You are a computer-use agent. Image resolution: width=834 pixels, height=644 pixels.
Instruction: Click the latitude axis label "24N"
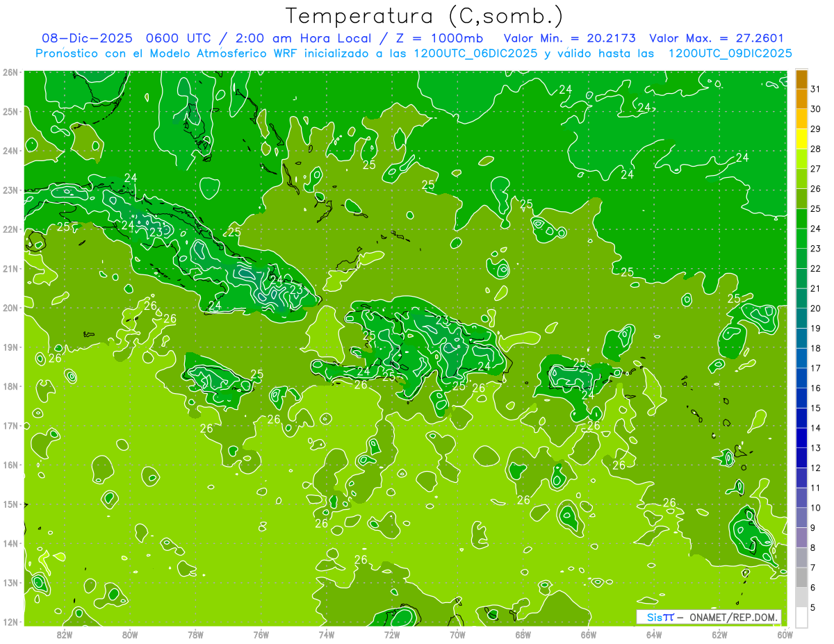coord(10,151)
